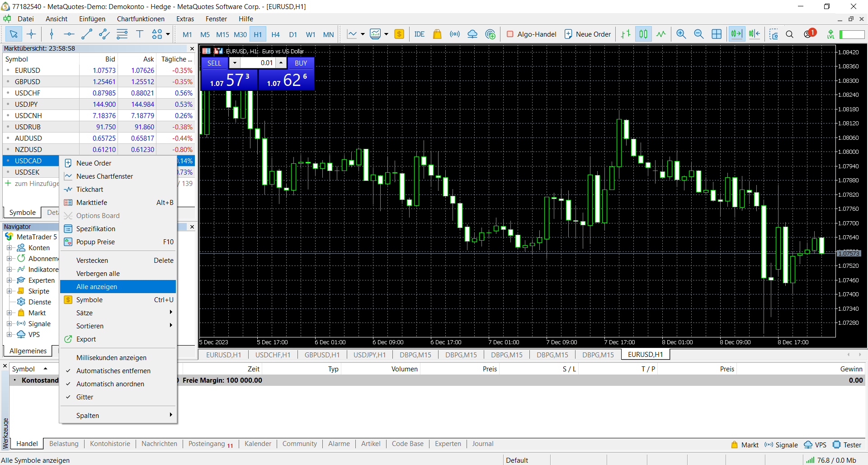This screenshot has height=465, width=868.
Task: Choose Alle anzeigen from context menu
Action: click(118, 286)
